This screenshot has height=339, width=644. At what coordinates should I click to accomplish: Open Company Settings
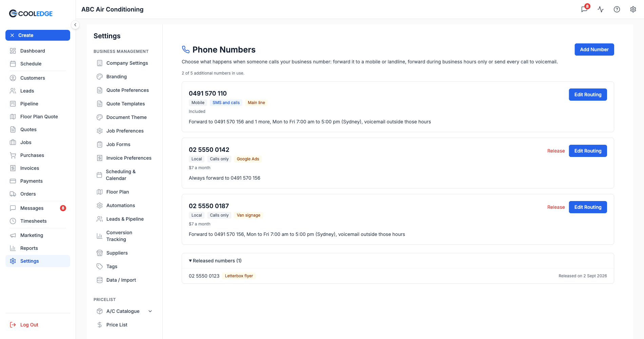coord(124,63)
